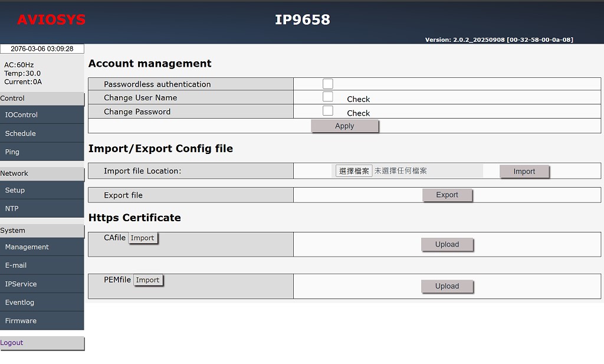The height and width of the screenshot is (364, 604).
Task: Open the IOControl page
Action: 42,115
